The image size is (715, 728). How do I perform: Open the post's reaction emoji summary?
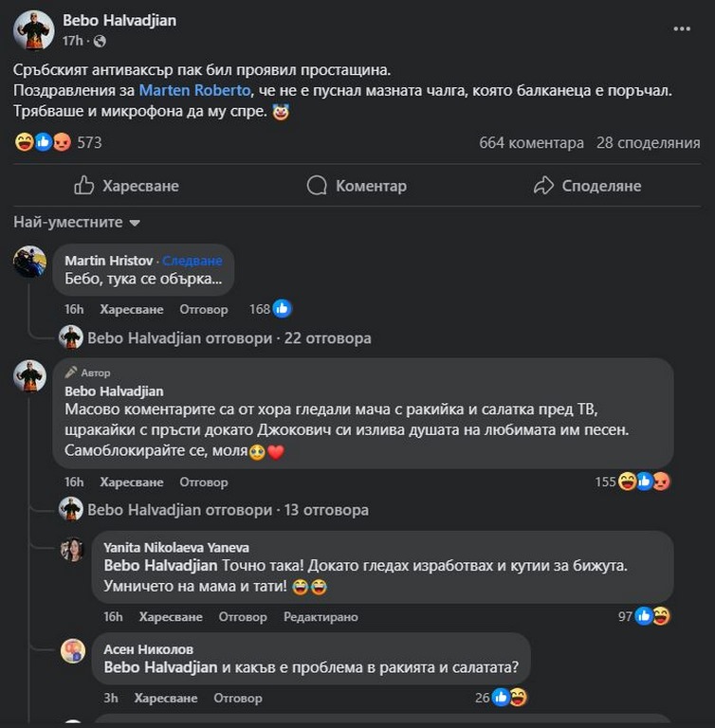click(43, 143)
